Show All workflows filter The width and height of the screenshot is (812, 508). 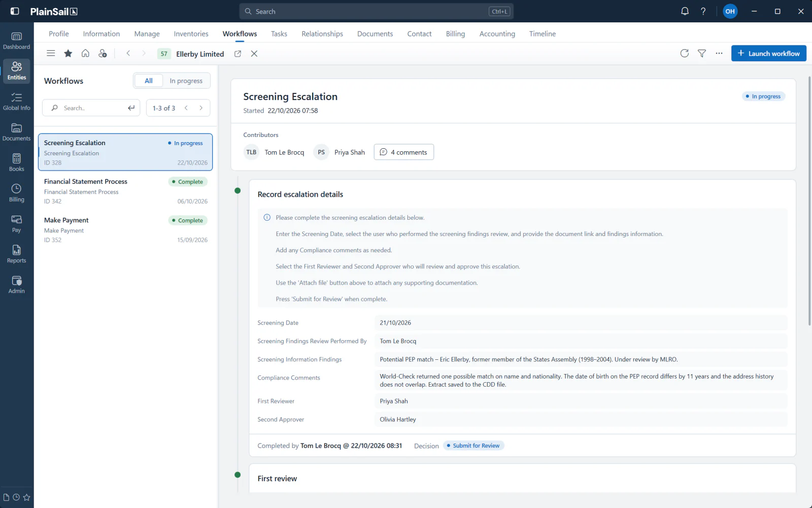(x=149, y=81)
